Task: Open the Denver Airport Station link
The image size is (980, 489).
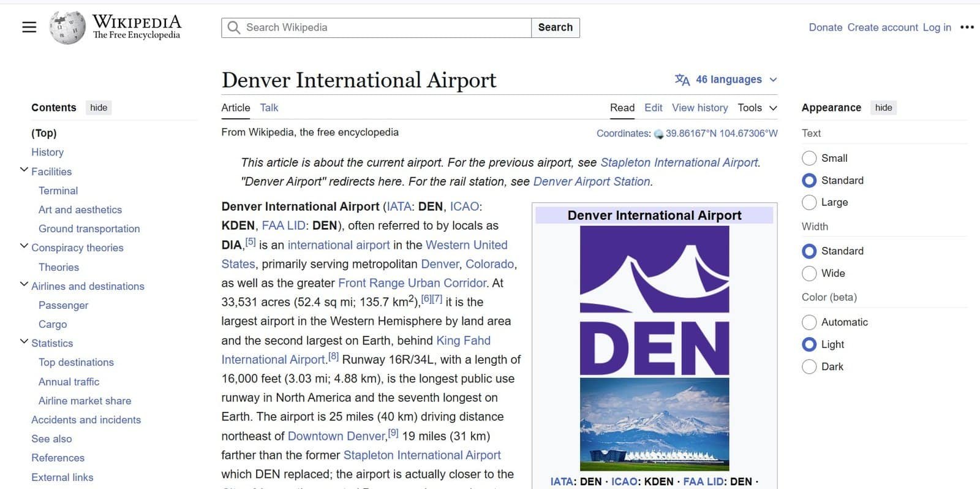Action: click(592, 181)
